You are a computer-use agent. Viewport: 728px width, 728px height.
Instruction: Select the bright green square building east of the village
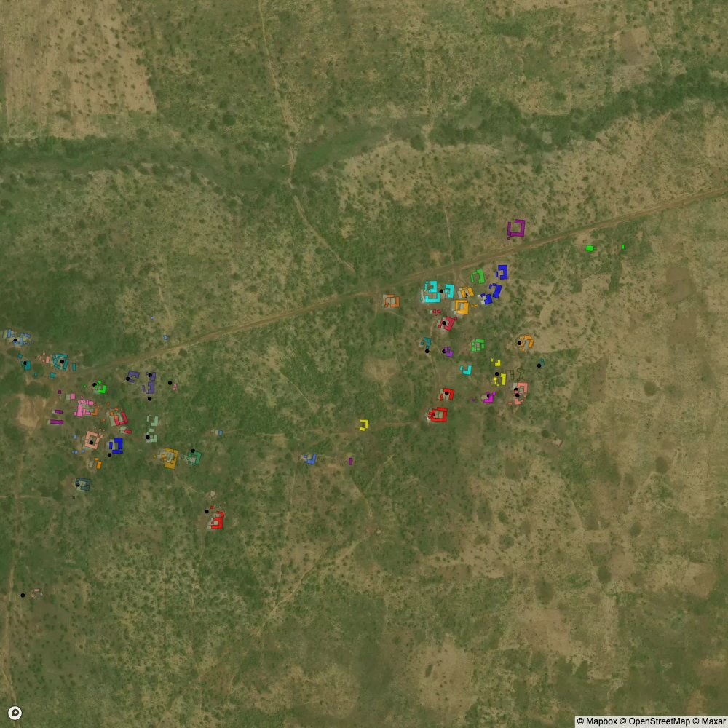[589, 248]
